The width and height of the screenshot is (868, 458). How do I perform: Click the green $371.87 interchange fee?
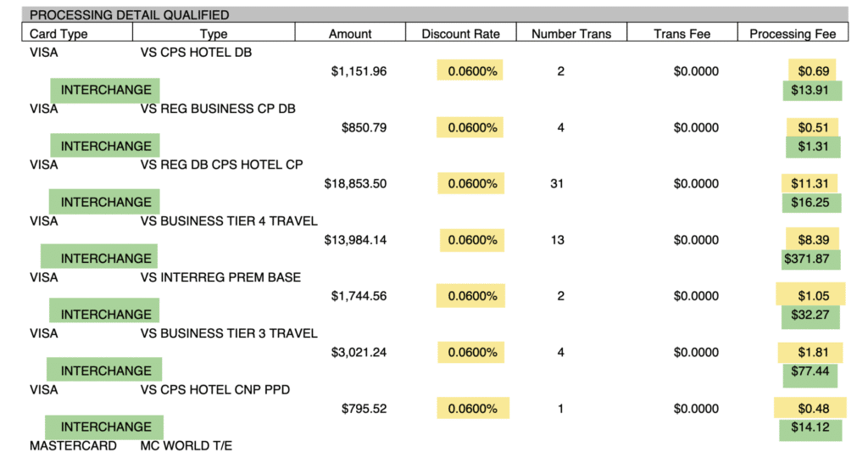point(810,259)
